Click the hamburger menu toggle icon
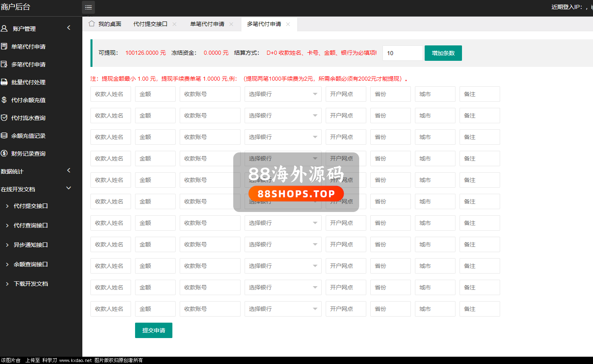 (x=88, y=7)
